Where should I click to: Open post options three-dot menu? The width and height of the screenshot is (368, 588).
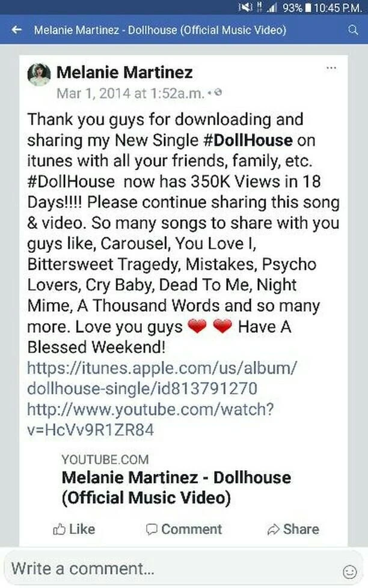point(331,68)
